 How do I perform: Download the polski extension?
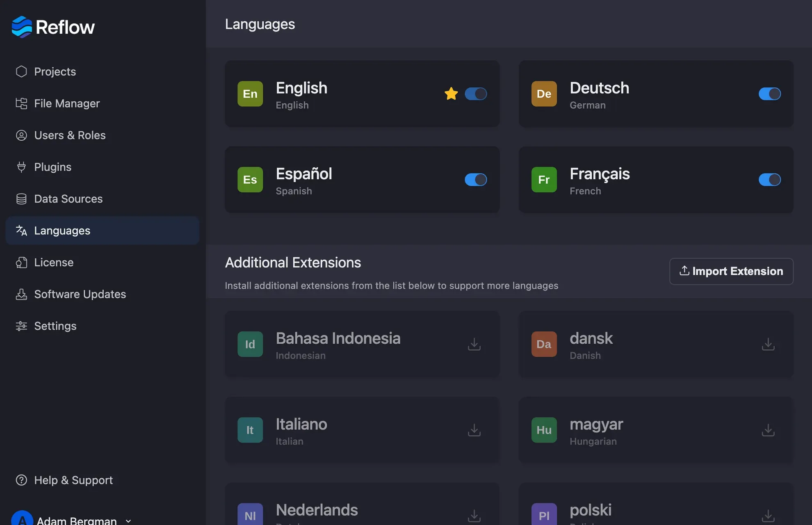(x=768, y=516)
